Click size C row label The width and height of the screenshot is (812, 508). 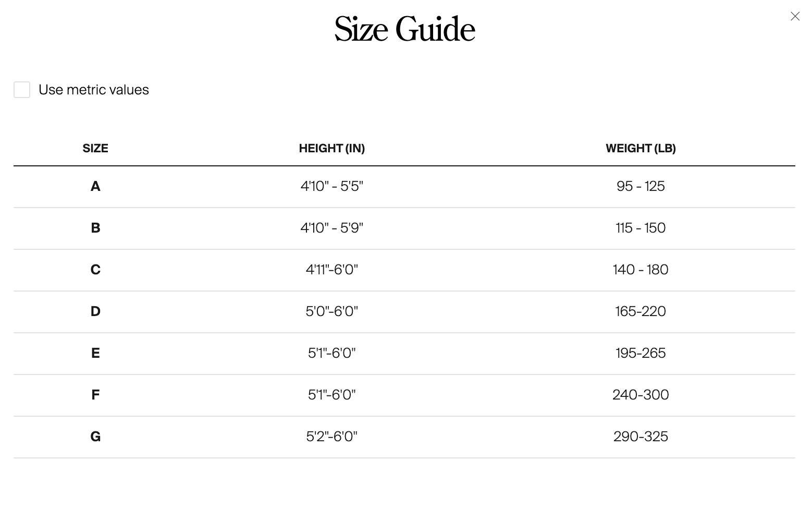[x=95, y=270]
